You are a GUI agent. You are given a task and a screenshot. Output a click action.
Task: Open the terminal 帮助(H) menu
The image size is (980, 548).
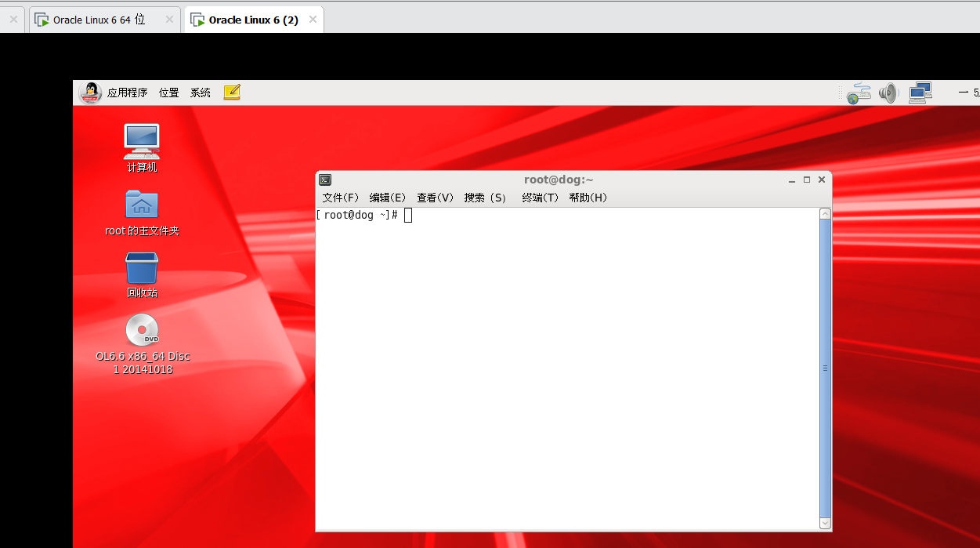click(x=588, y=198)
